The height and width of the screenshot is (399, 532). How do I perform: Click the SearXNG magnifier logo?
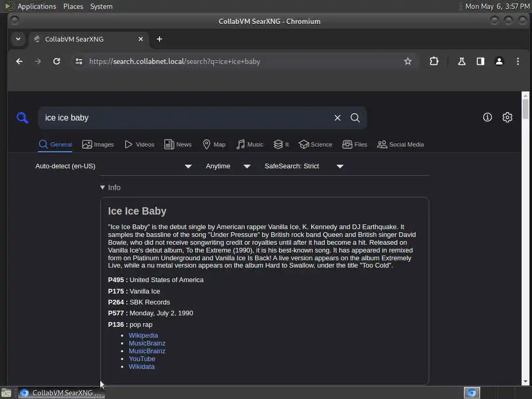click(x=22, y=118)
